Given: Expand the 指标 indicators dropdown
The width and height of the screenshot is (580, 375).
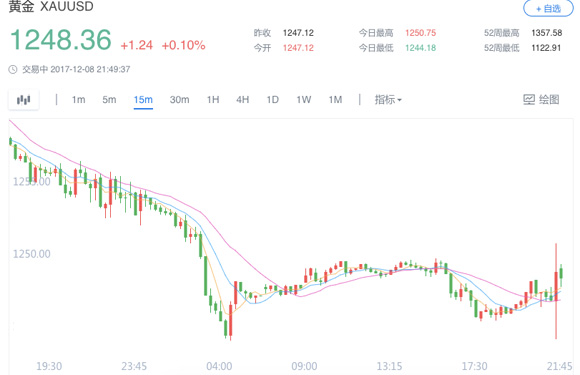Looking at the screenshot, I should tap(388, 100).
